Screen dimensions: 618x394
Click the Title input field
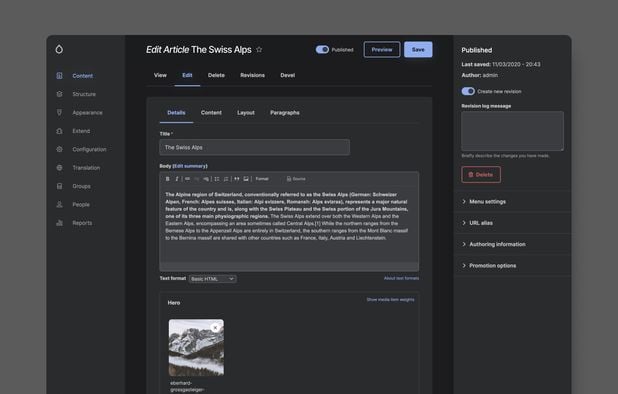pyautogui.click(x=255, y=147)
